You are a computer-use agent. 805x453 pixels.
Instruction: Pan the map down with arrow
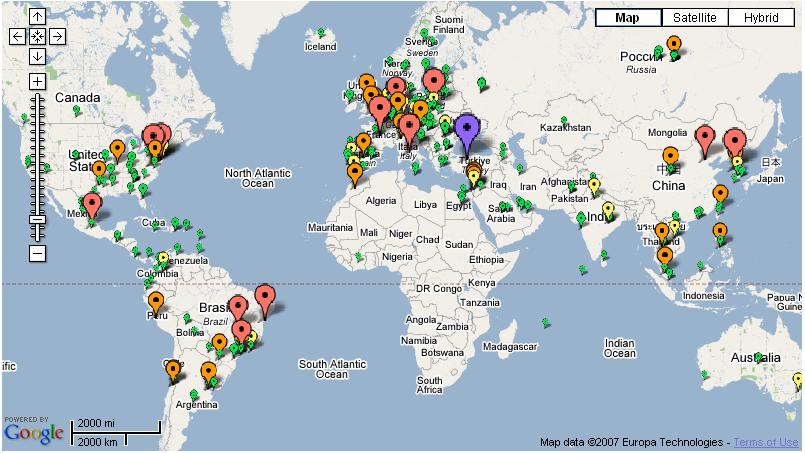37,56
